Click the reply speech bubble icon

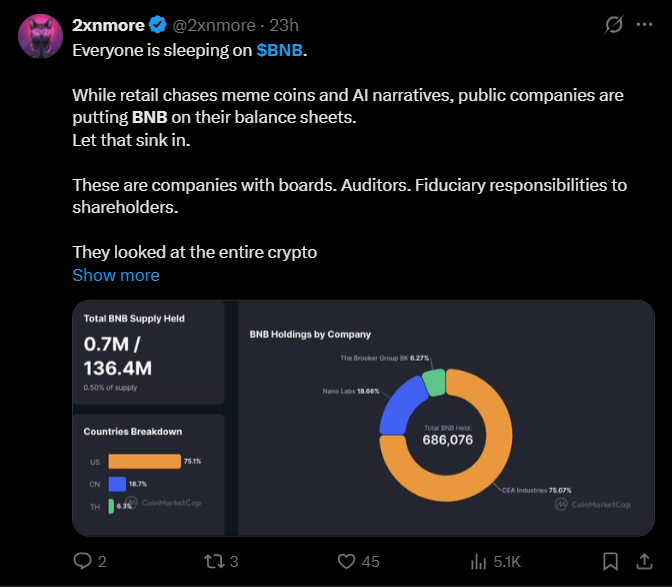tap(83, 561)
